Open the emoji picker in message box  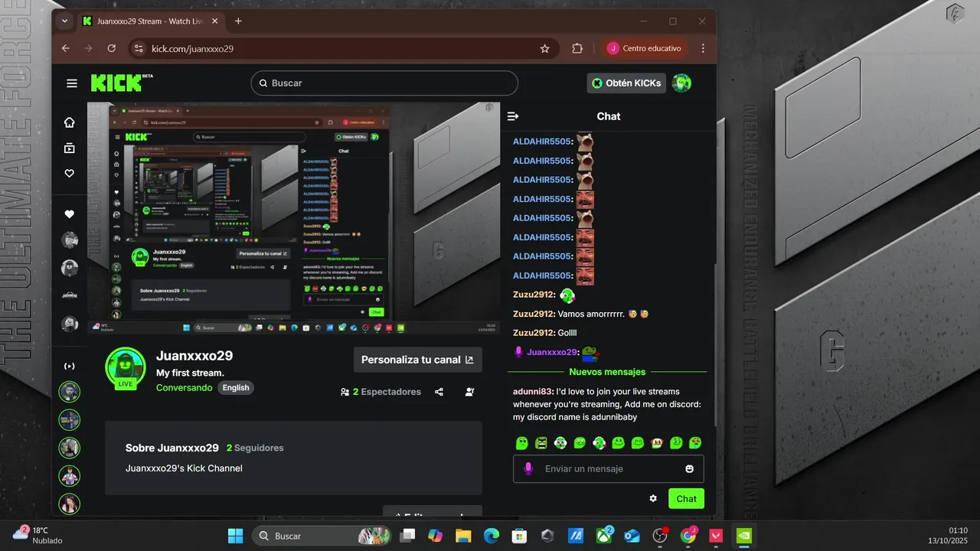[x=690, y=468]
